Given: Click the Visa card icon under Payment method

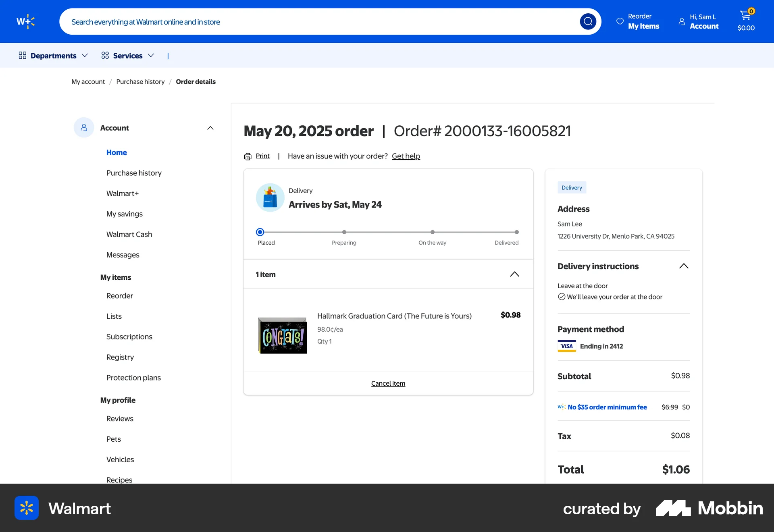Looking at the screenshot, I should click(566, 346).
